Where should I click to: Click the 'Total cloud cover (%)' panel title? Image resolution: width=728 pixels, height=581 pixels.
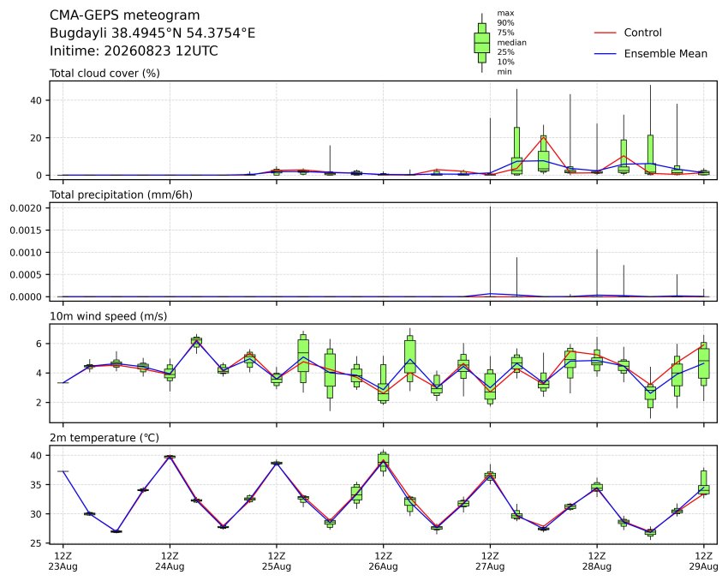104,74
